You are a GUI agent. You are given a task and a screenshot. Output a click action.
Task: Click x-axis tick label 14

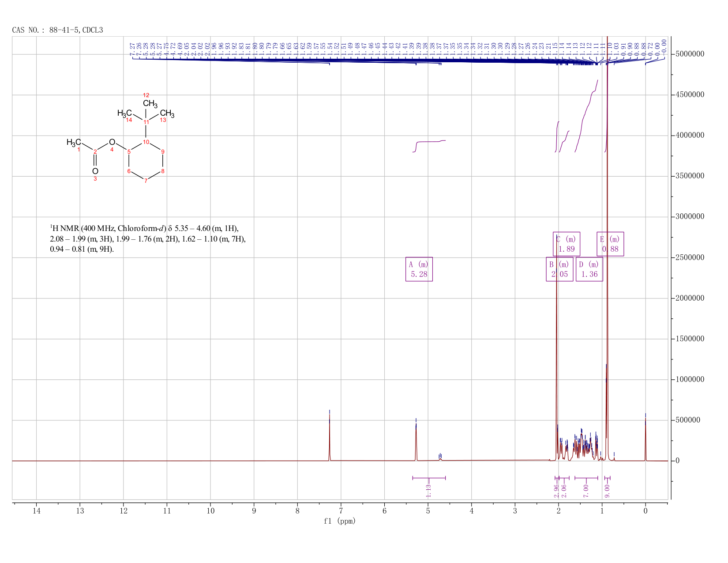point(36,511)
